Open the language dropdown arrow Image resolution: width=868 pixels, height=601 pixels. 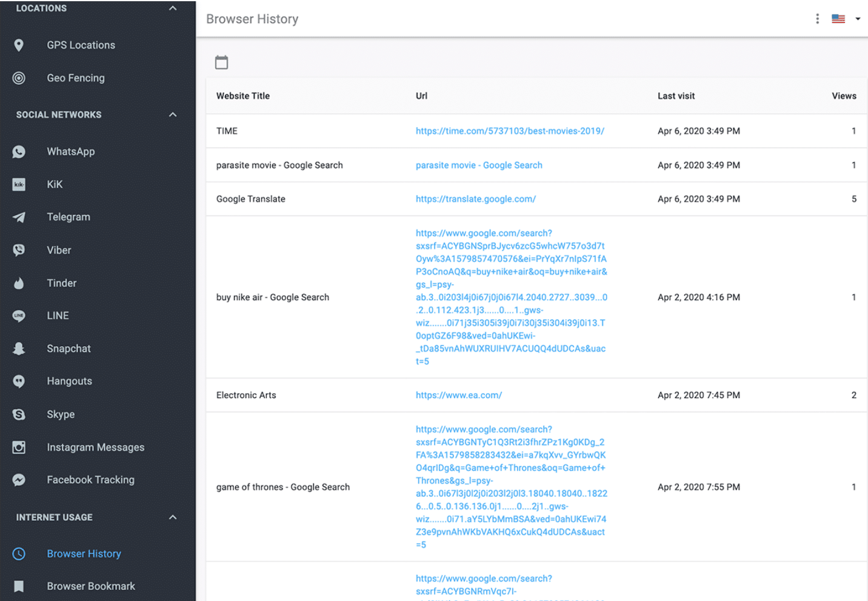click(858, 19)
